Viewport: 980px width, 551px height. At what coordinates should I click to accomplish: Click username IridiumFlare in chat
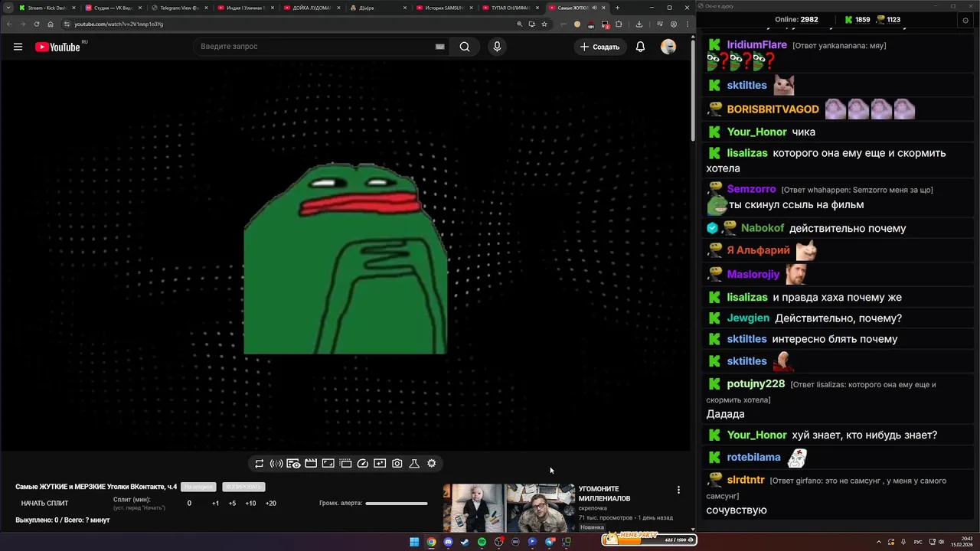point(756,45)
